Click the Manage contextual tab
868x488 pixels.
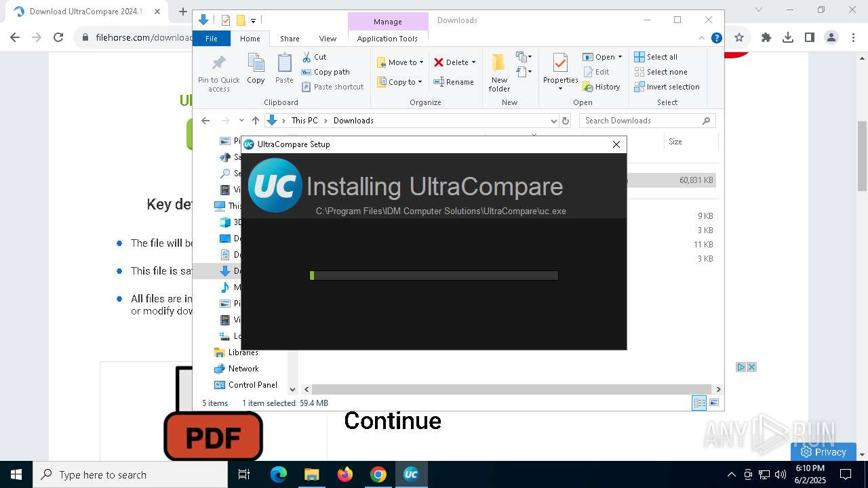(x=387, y=22)
